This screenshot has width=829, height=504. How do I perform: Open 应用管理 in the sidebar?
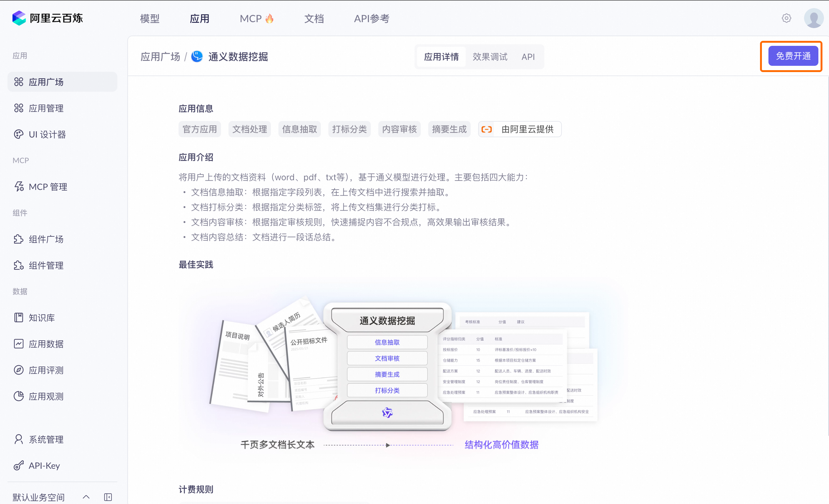(x=62, y=108)
